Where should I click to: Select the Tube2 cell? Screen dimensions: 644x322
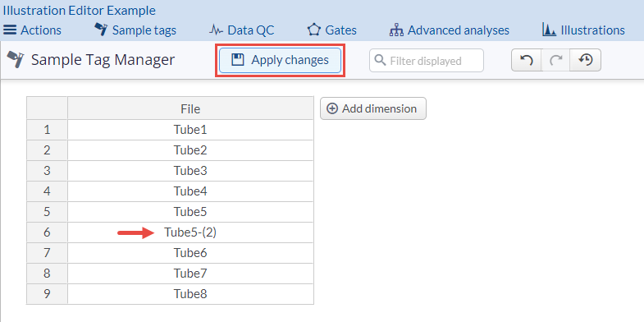(190, 150)
